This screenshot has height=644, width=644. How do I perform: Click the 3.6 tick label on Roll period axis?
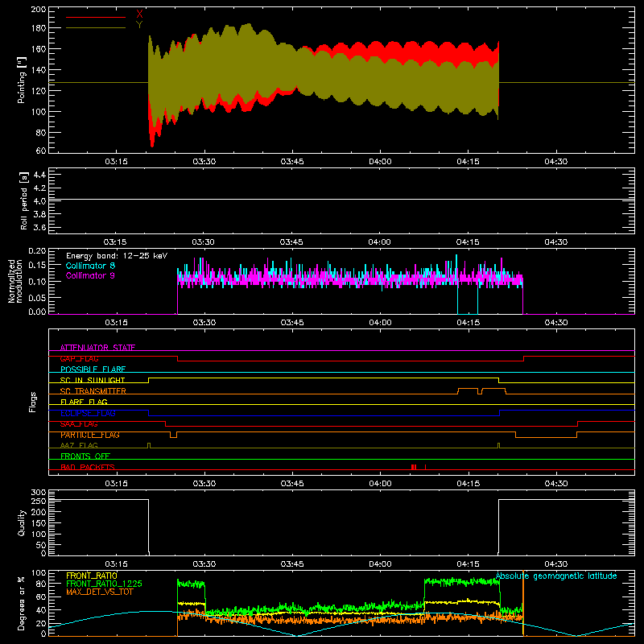click(x=39, y=227)
